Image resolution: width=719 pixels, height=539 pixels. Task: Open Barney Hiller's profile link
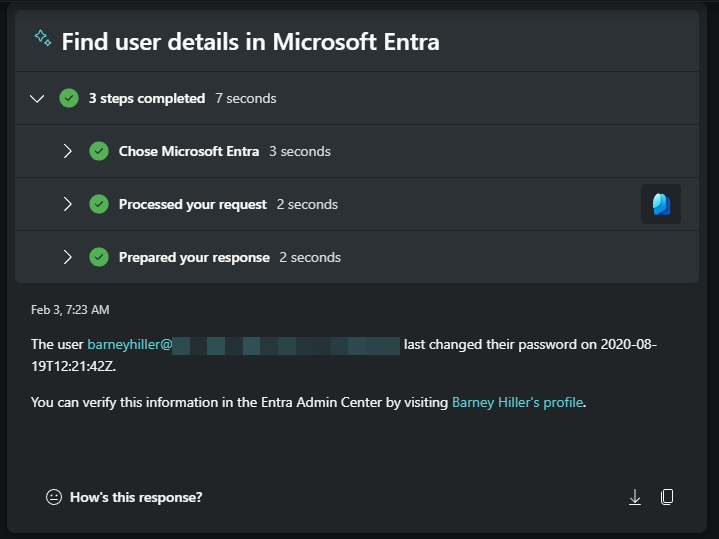click(x=517, y=402)
